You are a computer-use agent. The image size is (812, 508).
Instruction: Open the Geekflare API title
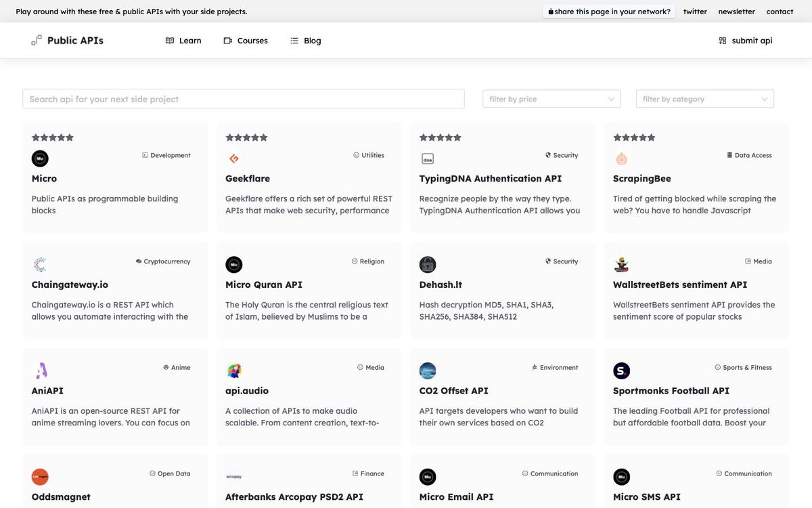tap(248, 179)
